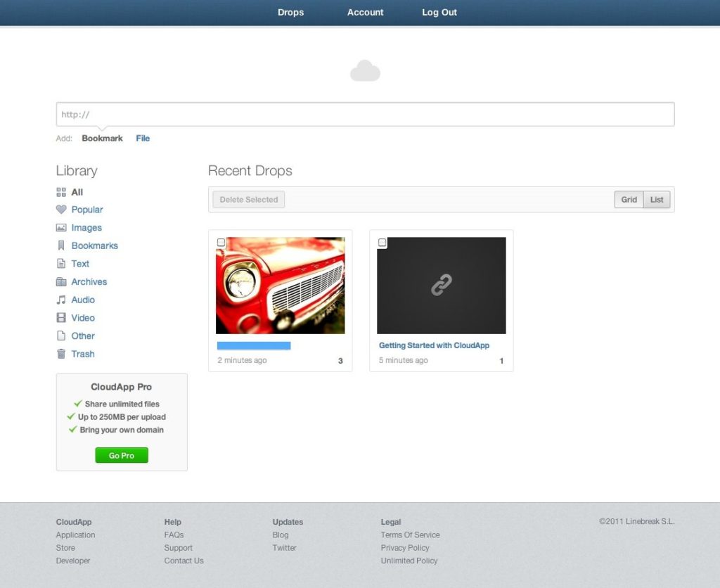
Task: Click the chain link icon on the bookmark drop
Action: pyautogui.click(x=442, y=285)
